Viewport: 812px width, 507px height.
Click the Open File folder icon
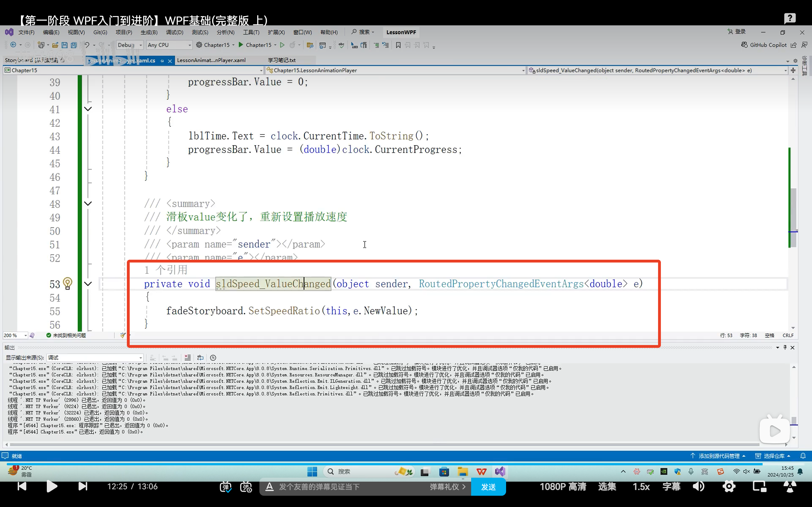pyautogui.click(x=55, y=45)
